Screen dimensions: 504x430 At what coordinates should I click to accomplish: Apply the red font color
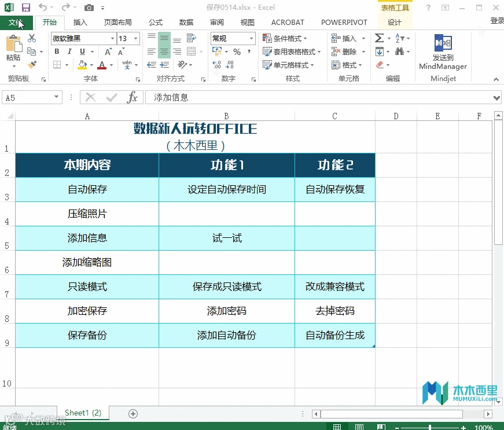tap(102, 65)
